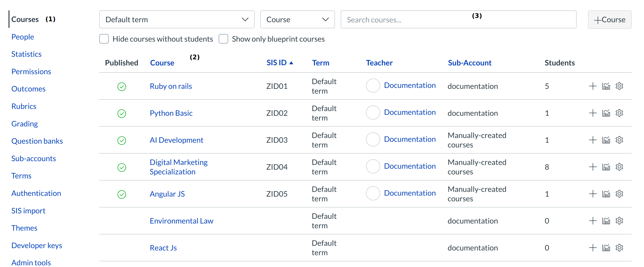644x267 pixels.
Task: Click published checkmark icon for Ruby on rails
Action: click(122, 86)
